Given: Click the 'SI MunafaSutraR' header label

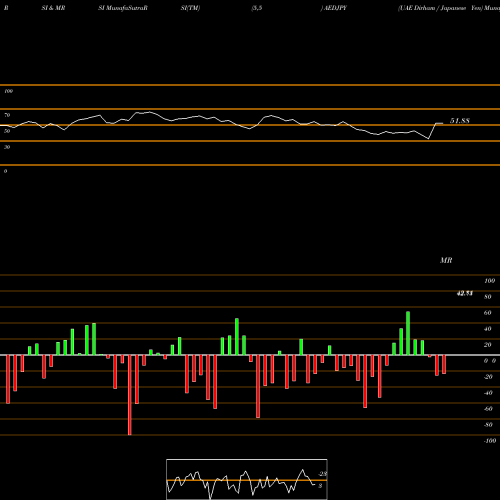Looking at the screenshot, I should tap(123, 8).
